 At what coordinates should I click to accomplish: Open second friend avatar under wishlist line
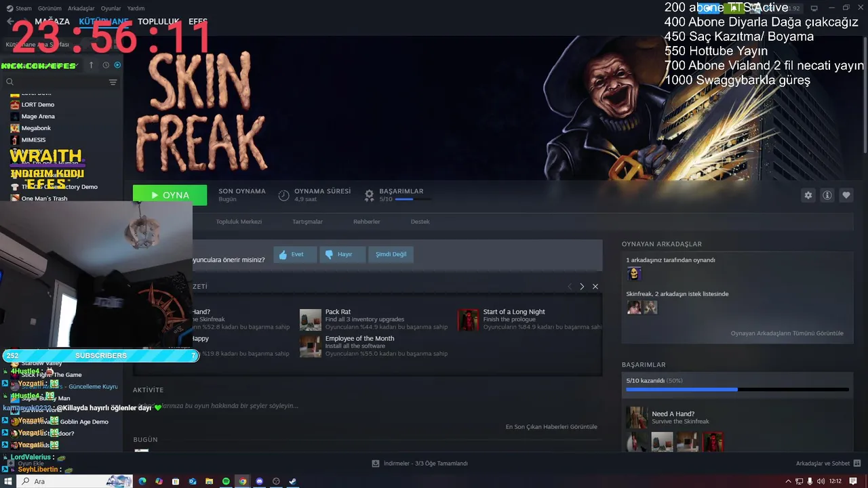pyautogui.click(x=650, y=307)
